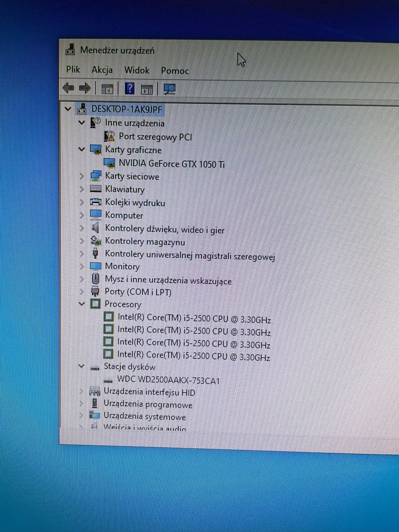Open the Akcja menu
Screen dimensions: 399x532
[102, 70]
